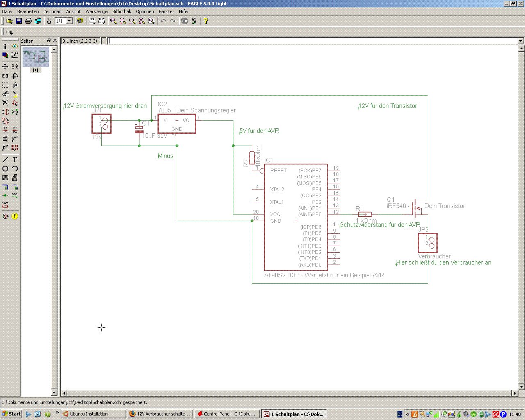Open the Display layers color icon

(x=5, y=55)
